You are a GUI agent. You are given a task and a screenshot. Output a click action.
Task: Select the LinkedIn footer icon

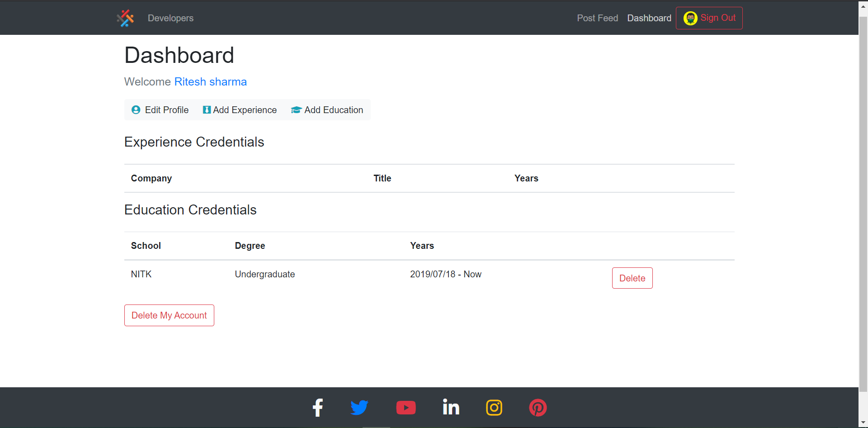[x=451, y=407]
